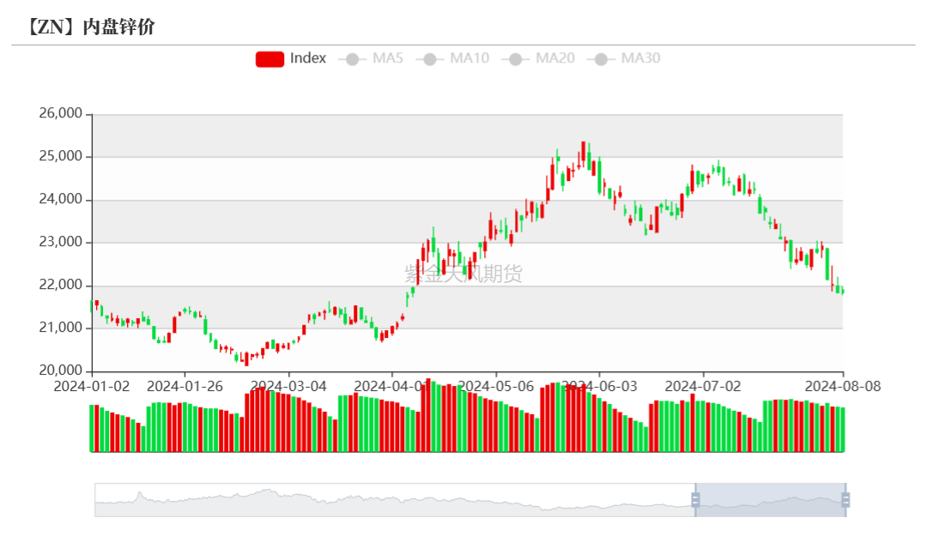Click the left handle of the zoom slider
This screenshot has width=927, height=560.
coord(695,500)
